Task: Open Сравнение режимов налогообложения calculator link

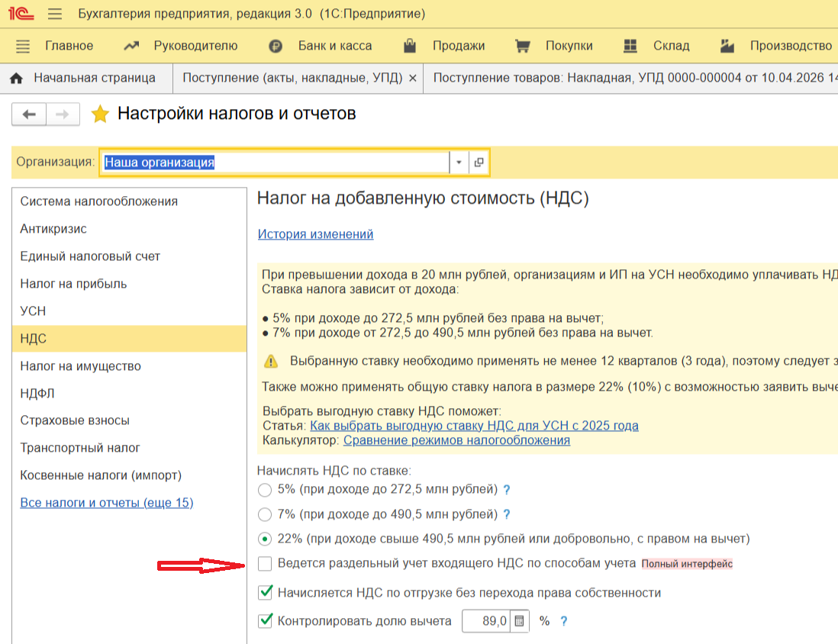Action: (456, 440)
